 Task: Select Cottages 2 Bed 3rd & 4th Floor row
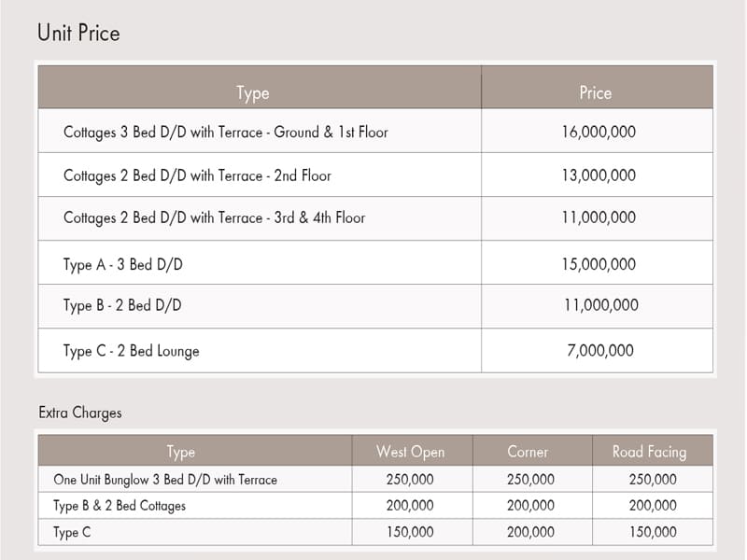(x=214, y=218)
